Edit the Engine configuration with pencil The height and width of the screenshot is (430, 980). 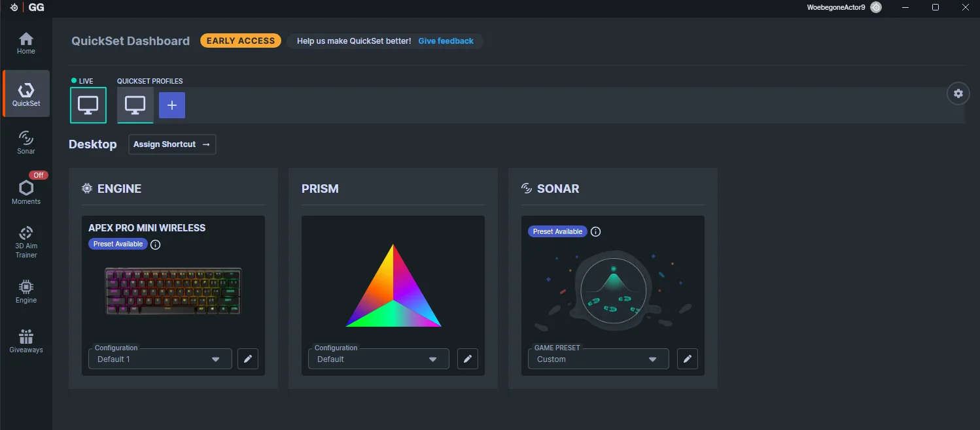click(x=248, y=359)
